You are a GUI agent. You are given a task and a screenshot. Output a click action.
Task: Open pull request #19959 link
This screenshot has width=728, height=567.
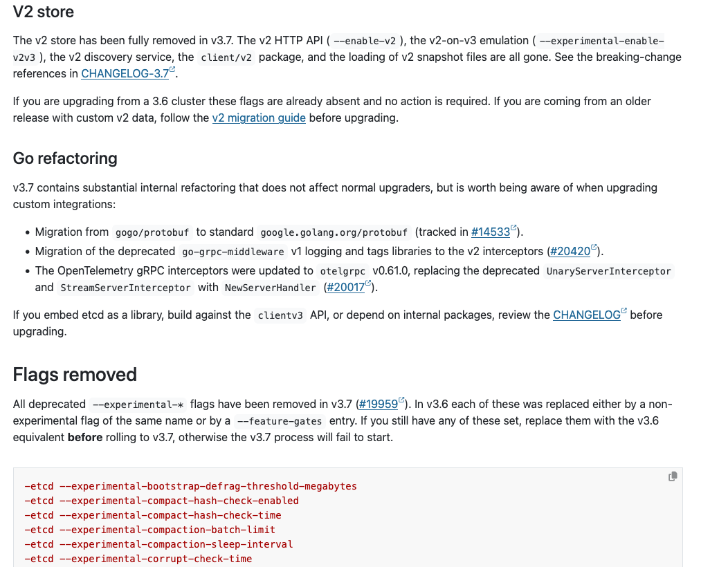click(x=379, y=404)
